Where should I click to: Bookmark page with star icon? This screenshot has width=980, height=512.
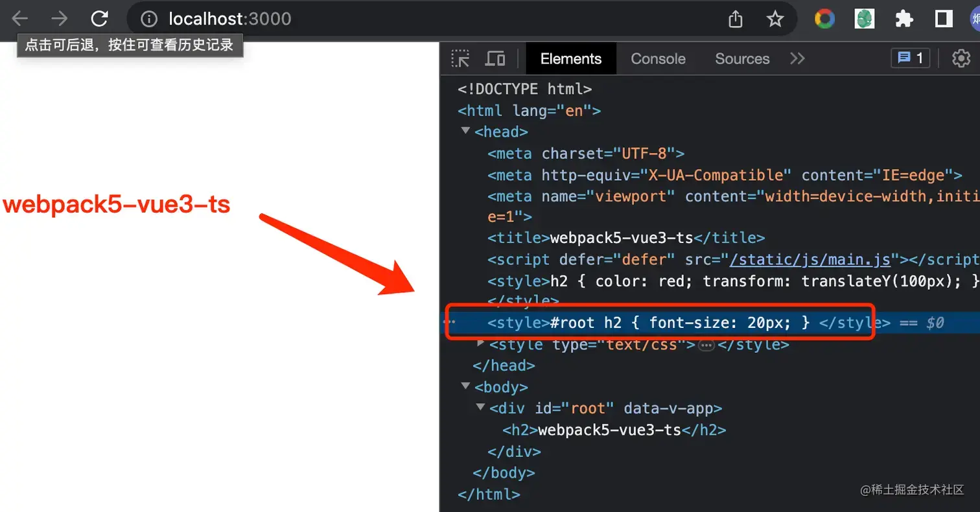(775, 19)
